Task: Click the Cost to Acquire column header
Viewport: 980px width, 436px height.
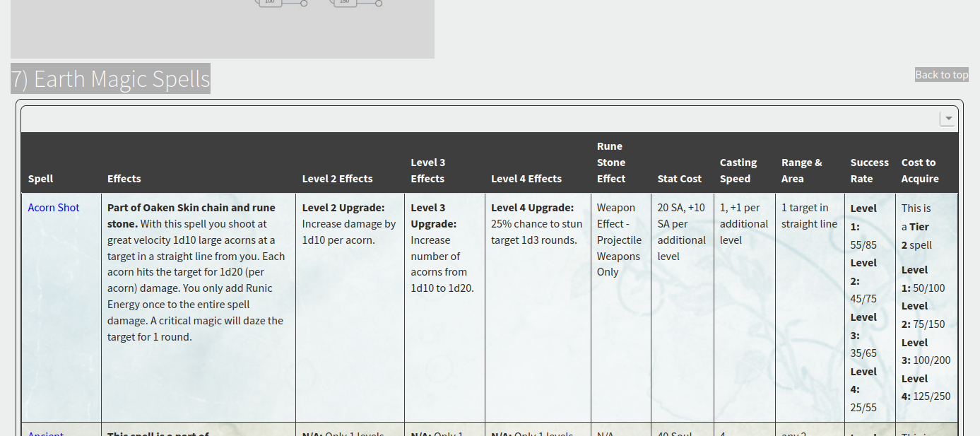Action: [919, 170]
